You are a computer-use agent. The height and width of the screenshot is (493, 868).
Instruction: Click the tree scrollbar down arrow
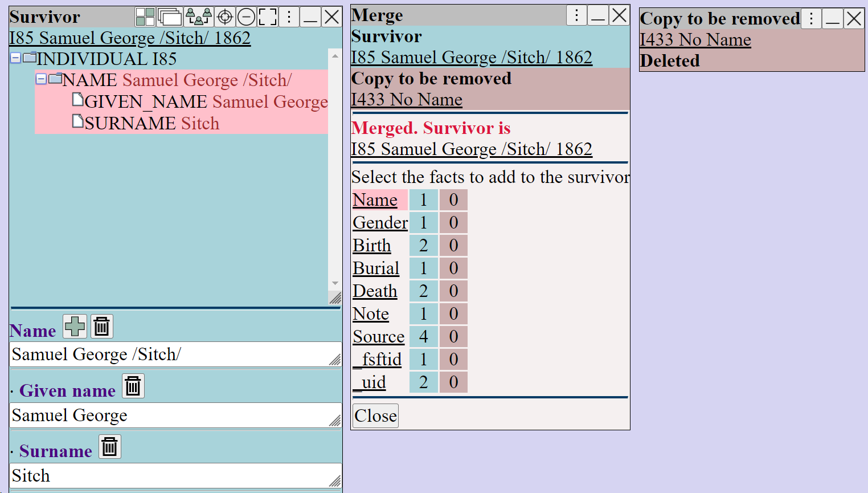click(335, 283)
